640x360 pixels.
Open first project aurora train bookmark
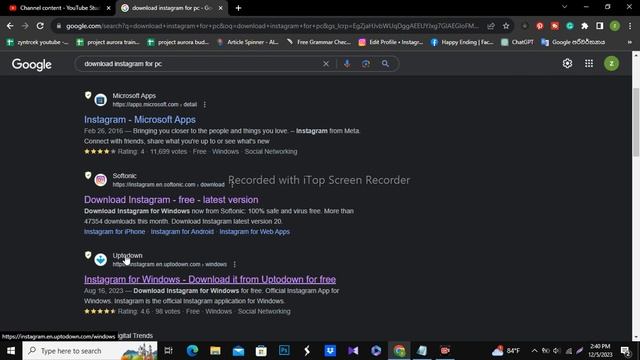[109, 42]
